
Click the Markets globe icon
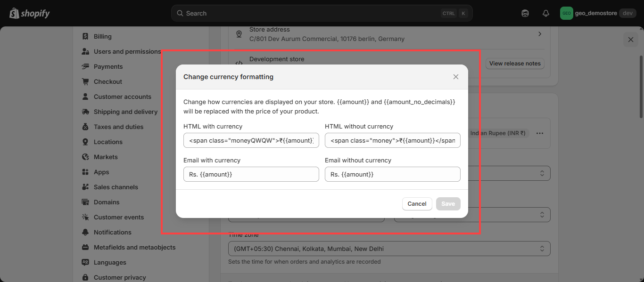85,157
